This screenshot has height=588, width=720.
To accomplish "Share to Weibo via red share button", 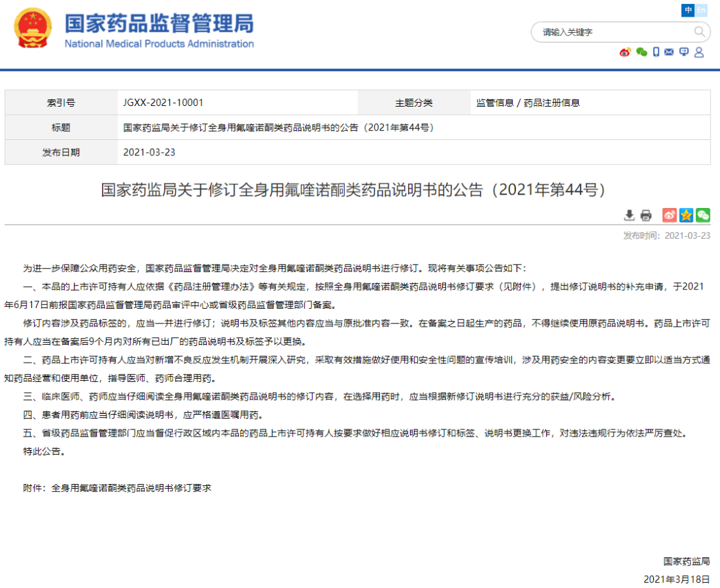I will coord(669,215).
